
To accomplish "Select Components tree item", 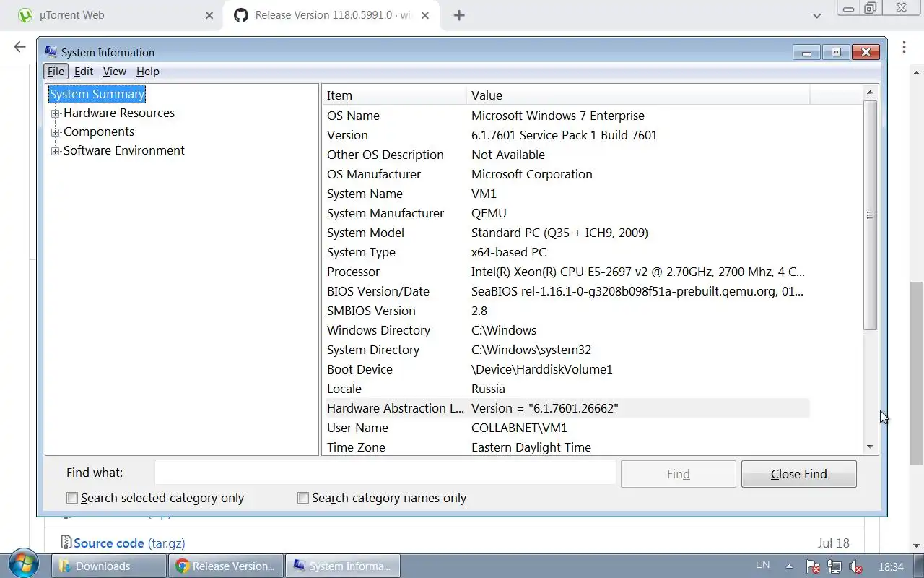I will (x=99, y=131).
